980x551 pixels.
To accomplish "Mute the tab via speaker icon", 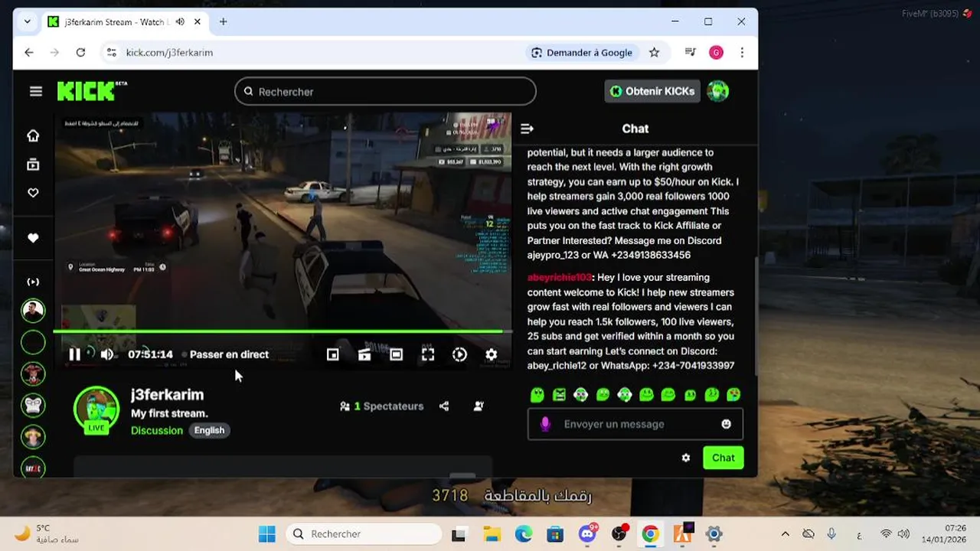I will tap(180, 21).
